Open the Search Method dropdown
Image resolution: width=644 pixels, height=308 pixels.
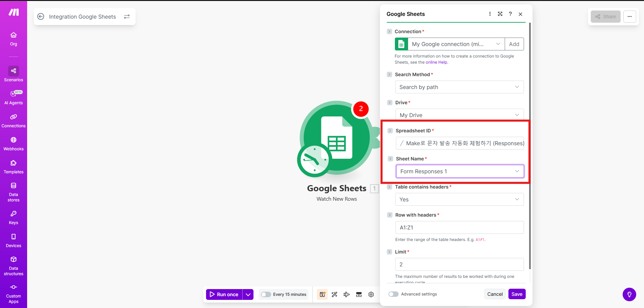[459, 87]
